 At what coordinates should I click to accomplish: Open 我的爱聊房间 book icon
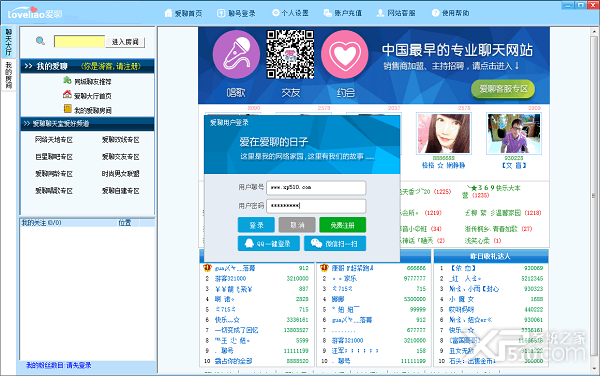[68, 109]
